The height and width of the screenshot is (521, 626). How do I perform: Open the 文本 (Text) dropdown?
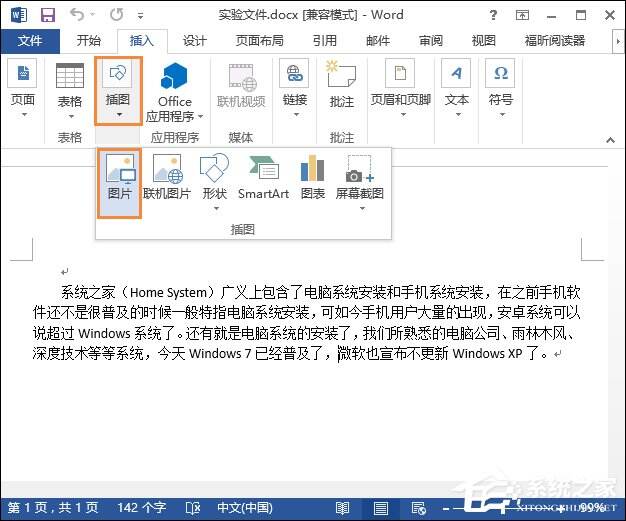tap(456, 89)
